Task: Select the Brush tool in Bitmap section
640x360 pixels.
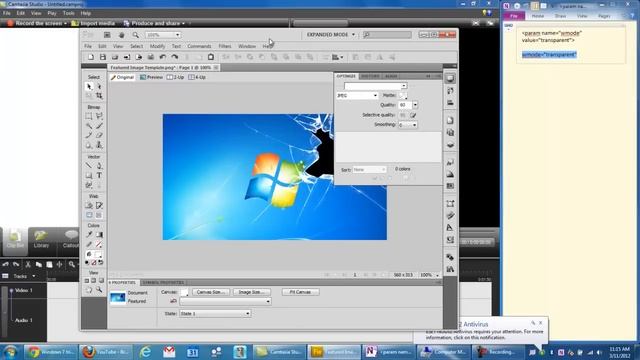Action: click(99, 126)
